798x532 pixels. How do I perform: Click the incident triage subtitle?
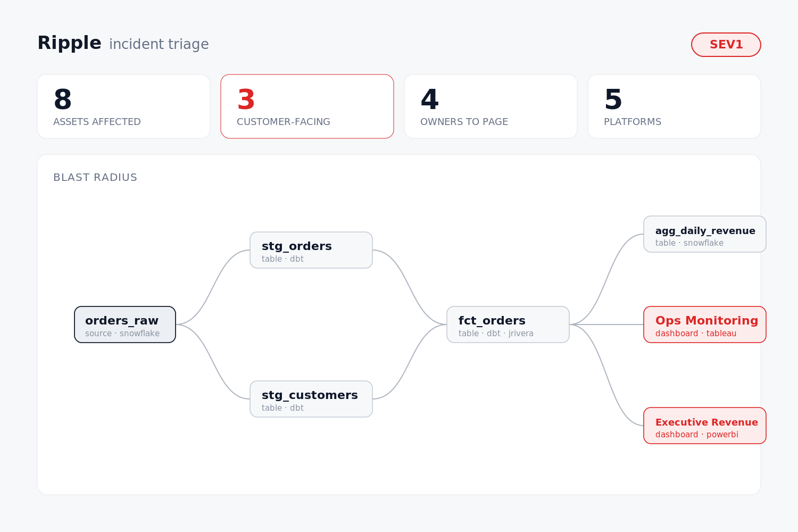pos(159,44)
